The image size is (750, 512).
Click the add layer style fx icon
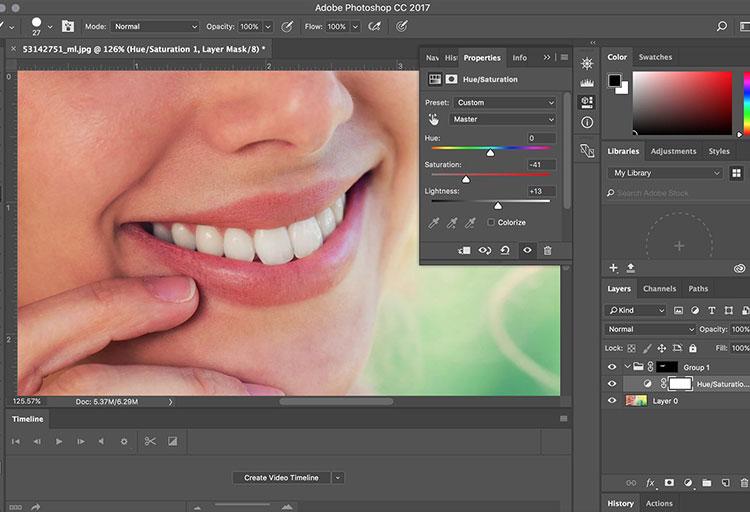pyautogui.click(x=650, y=483)
